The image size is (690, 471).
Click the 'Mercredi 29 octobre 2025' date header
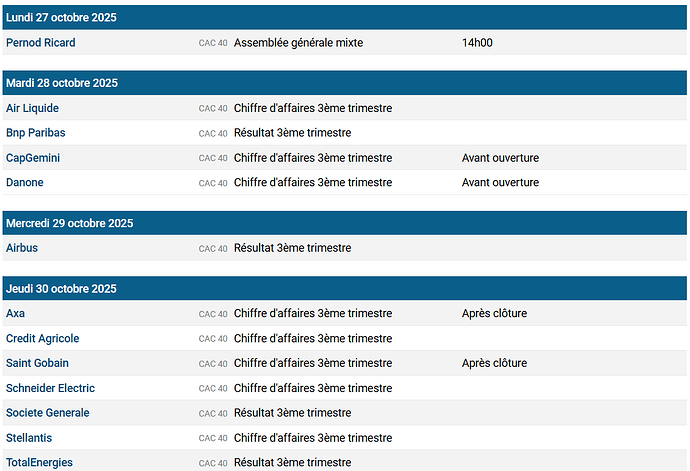(x=345, y=223)
